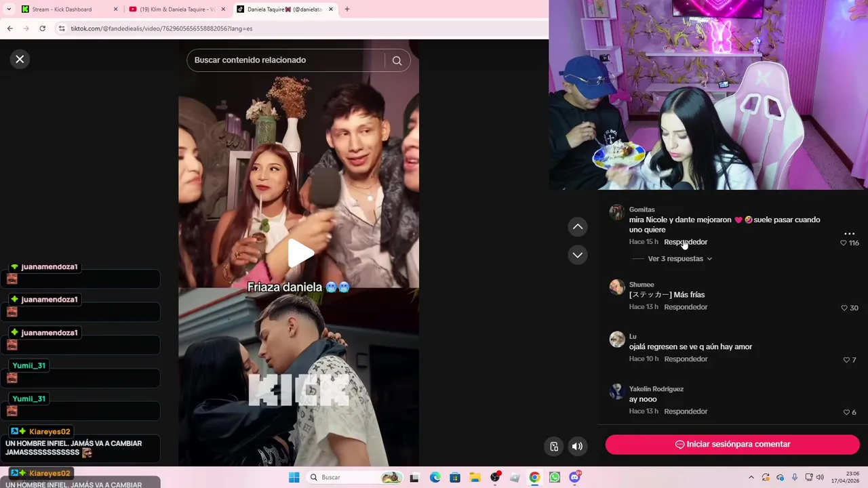Close the Kick Dashboard tab
The height and width of the screenshot is (488, 868).
click(115, 9)
